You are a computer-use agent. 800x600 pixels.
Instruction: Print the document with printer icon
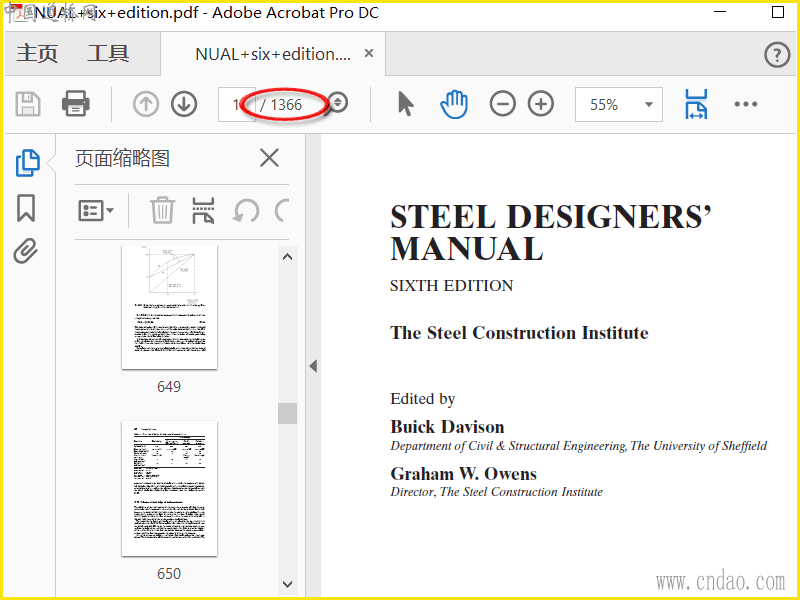76,104
